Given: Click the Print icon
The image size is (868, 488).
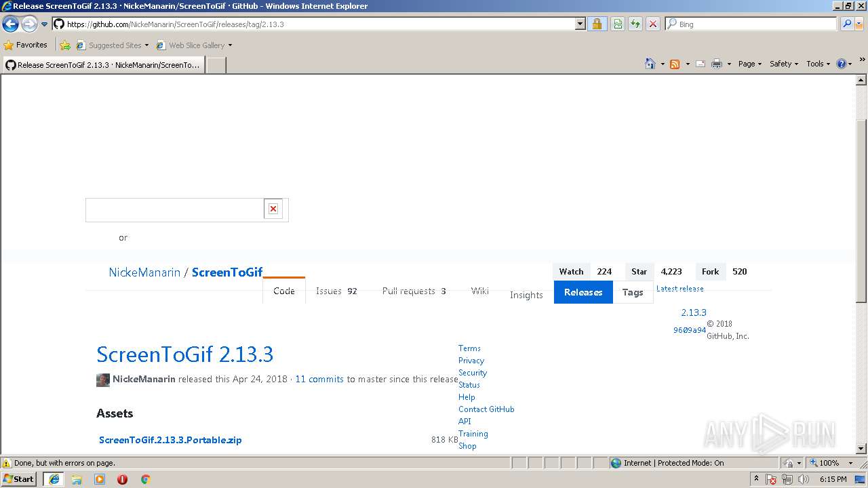Looking at the screenshot, I should tap(717, 64).
